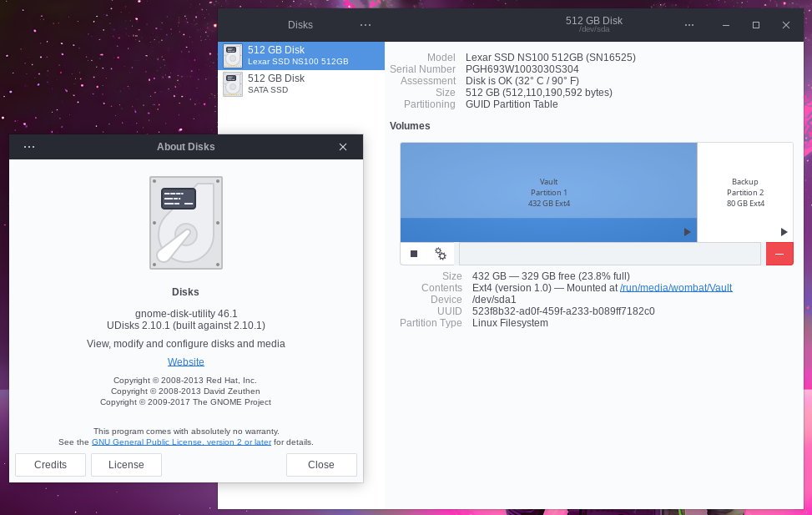Select the SATA SSD 512 GB Disk
Viewport: 812px width, 515px height.
pos(301,84)
